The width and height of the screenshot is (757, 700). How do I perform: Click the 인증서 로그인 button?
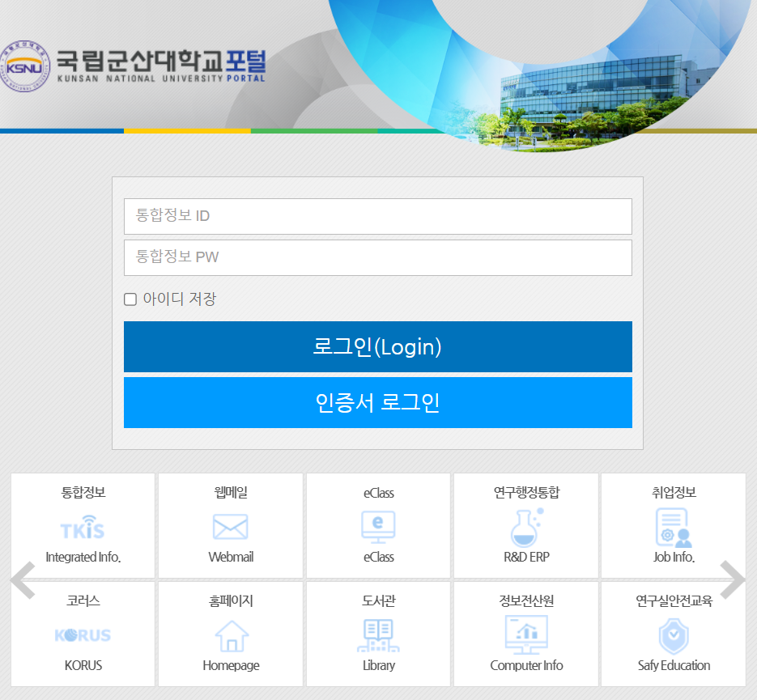378,402
